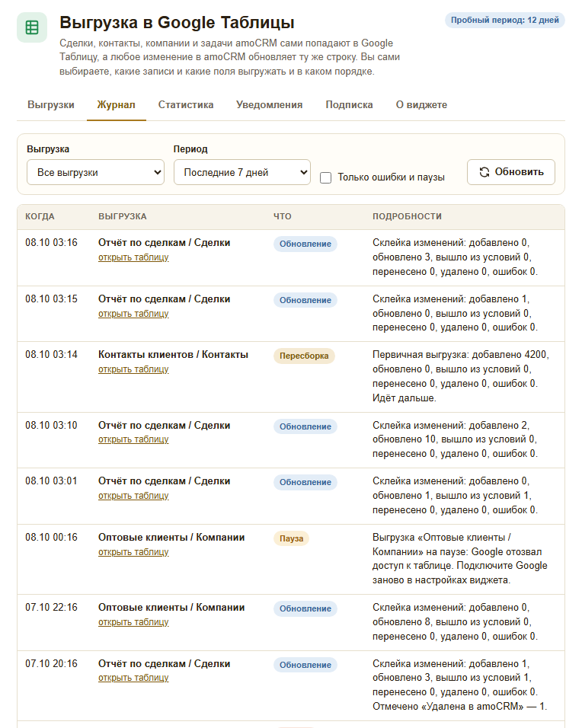582x728 pixels.
Task: Switch to the Выгрузки tab
Action: (51, 105)
